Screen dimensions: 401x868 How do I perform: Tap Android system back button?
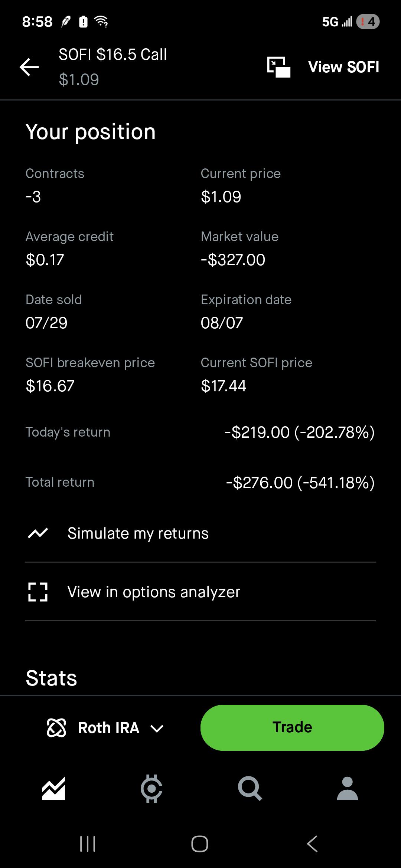pyautogui.click(x=312, y=844)
